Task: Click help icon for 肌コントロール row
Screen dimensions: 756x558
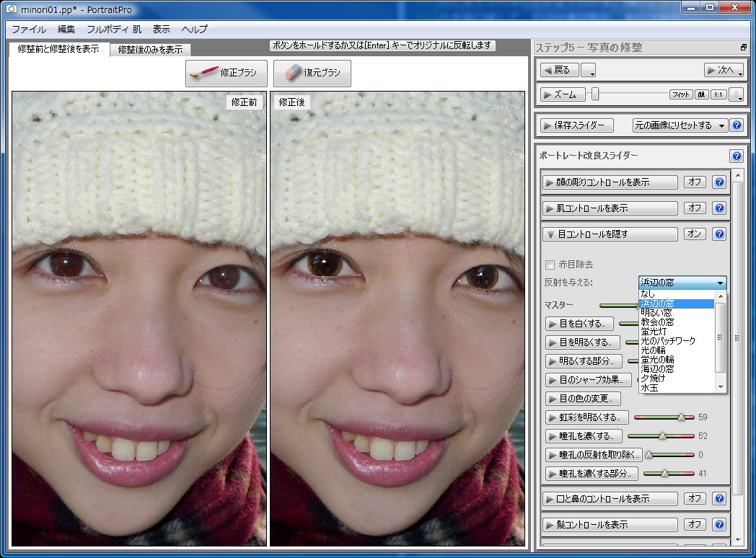Action: [719, 208]
